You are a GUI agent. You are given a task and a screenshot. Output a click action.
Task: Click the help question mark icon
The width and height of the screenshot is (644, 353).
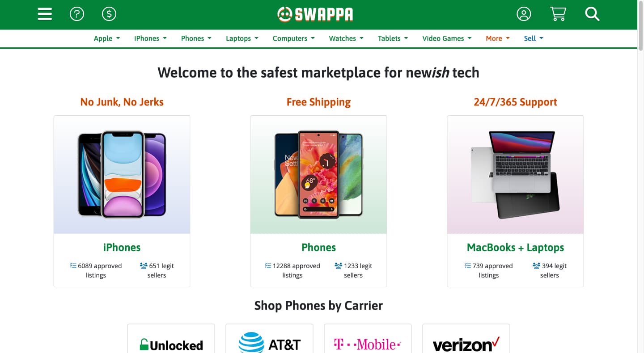coord(77,14)
